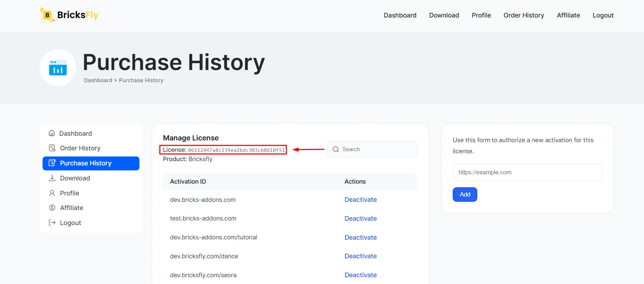644x284 pixels.
Task: Select Download in the sidebar
Action: click(x=91, y=178)
